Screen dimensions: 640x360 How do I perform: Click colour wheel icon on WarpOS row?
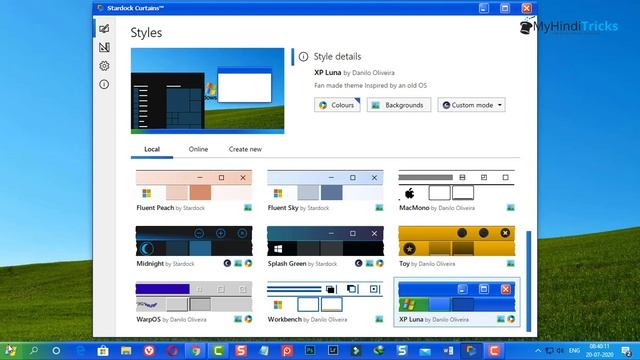pyautogui.click(x=248, y=319)
